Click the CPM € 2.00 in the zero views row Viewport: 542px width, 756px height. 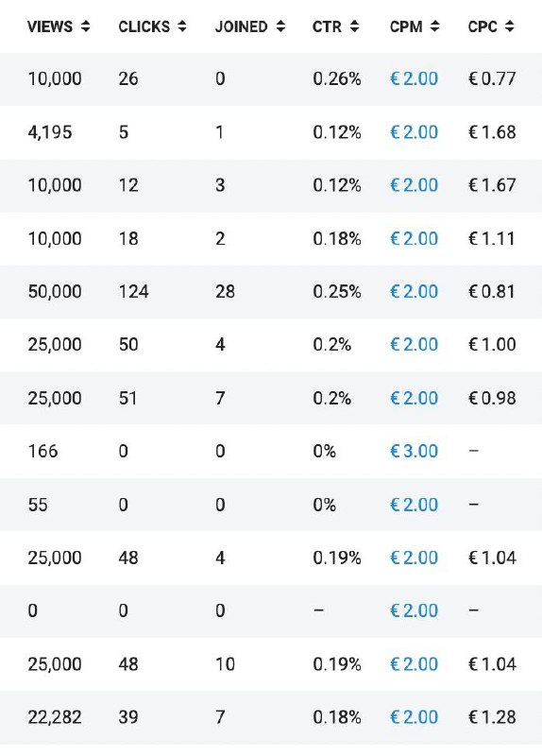[414, 610]
